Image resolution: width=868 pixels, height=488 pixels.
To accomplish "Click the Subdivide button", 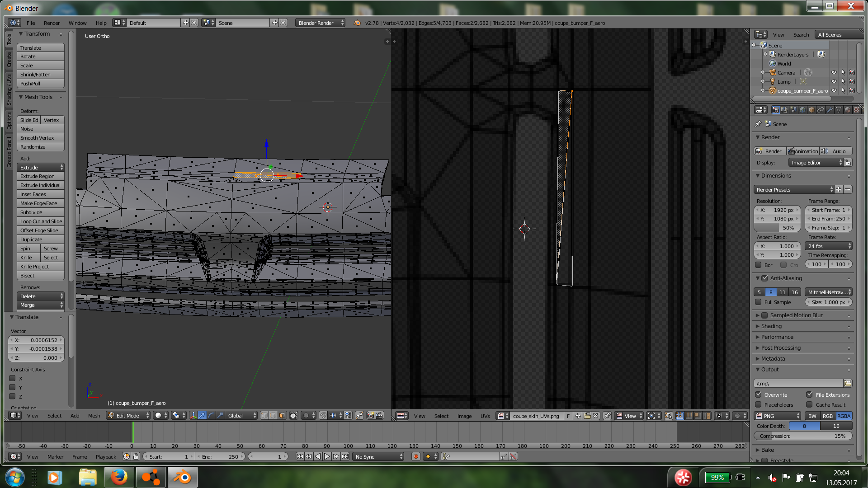I will point(40,212).
